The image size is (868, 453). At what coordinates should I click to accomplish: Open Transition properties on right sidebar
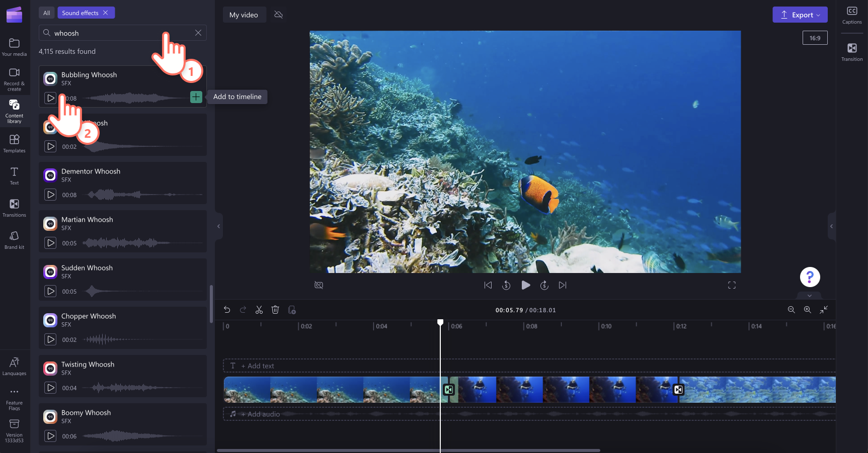pos(852,52)
